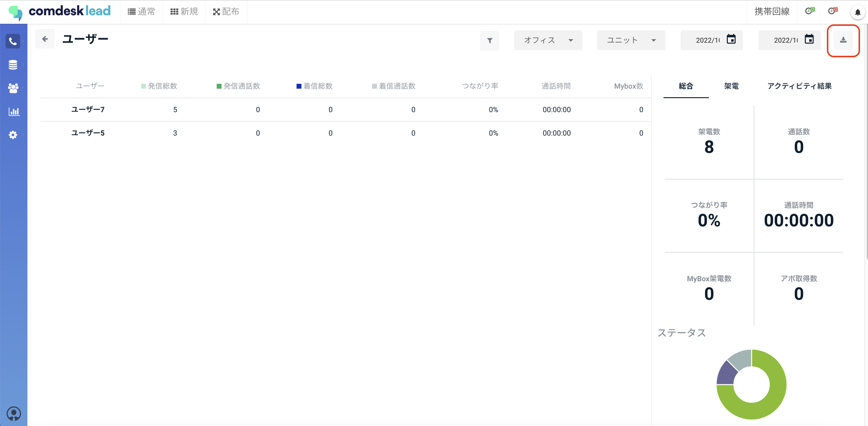The width and height of the screenshot is (868, 426).
Task: Open the bar chart reports icon
Action: click(13, 112)
